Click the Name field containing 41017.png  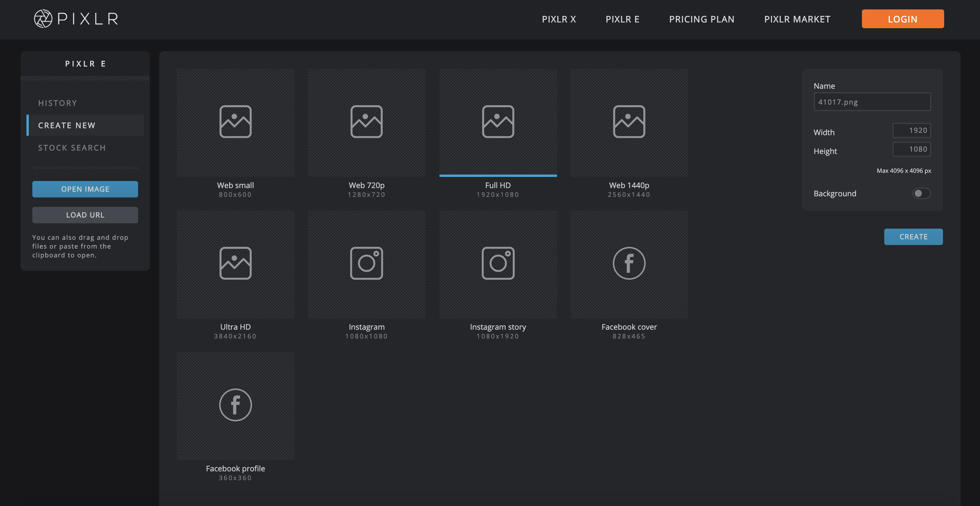coord(872,102)
